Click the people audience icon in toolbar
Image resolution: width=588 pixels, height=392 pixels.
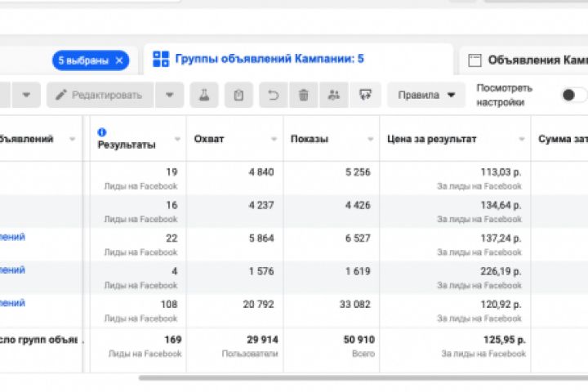pyautogui.click(x=333, y=95)
